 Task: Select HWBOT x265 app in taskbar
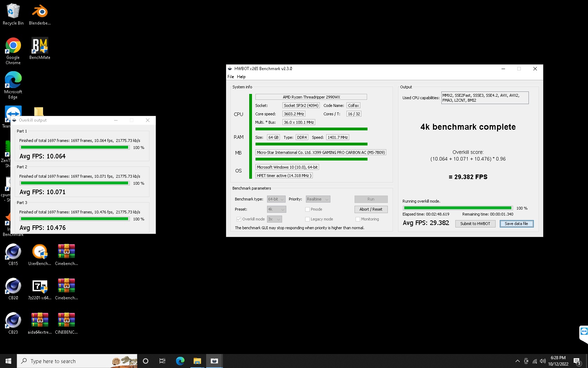point(215,361)
